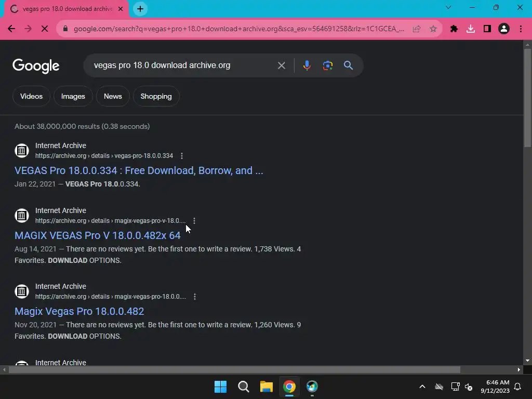The height and width of the screenshot is (399, 532).
Task: Expand the tab search chevron
Action: tap(448, 7)
